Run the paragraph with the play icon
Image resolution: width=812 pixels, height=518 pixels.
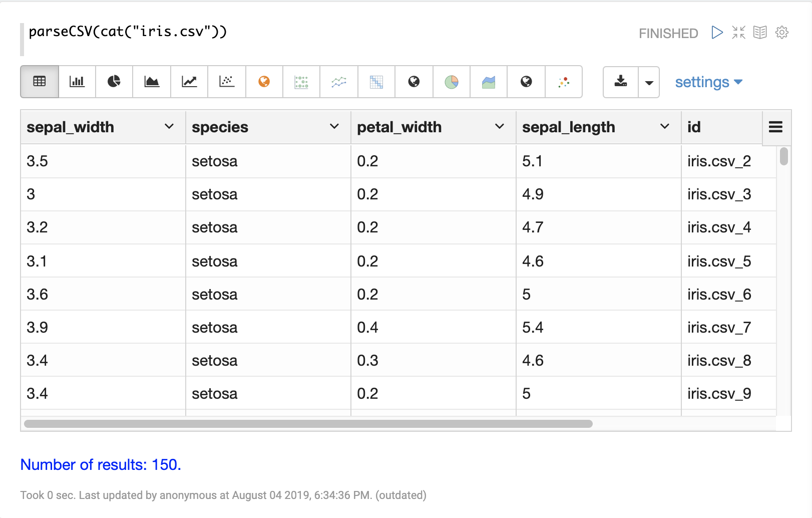pyautogui.click(x=717, y=33)
